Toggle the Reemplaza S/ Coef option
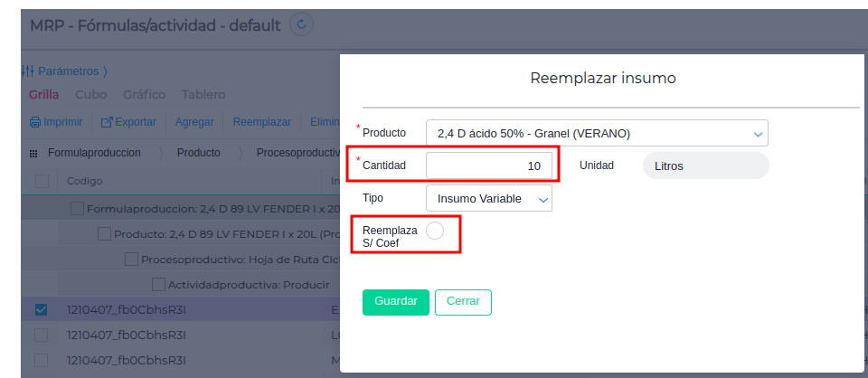Screen dimensions: 868x378 point(435,231)
